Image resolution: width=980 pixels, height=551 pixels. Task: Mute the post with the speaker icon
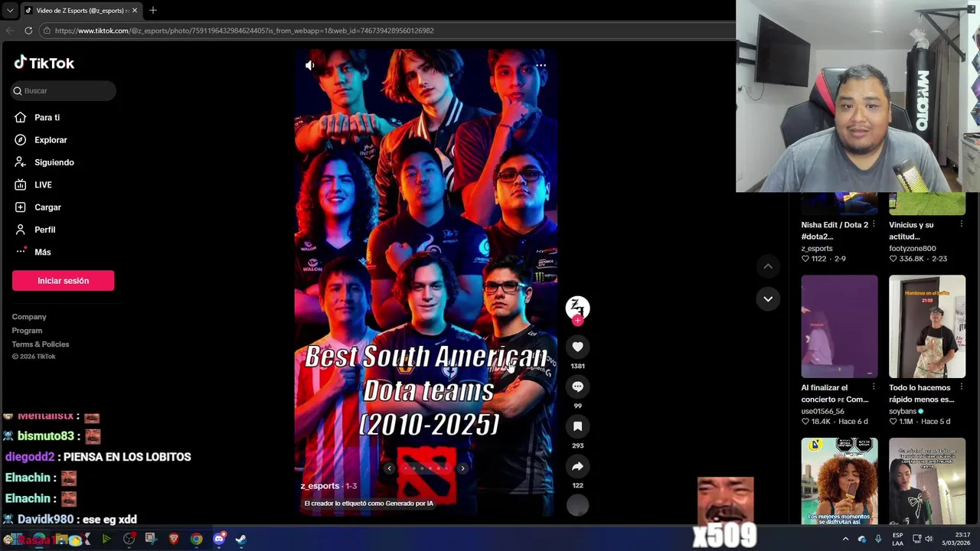click(x=309, y=65)
